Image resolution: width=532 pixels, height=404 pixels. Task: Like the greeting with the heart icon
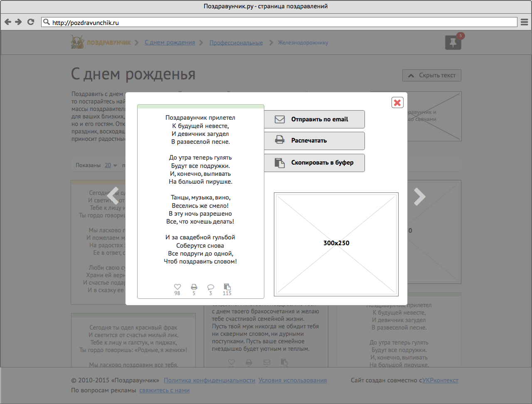tap(177, 287)
